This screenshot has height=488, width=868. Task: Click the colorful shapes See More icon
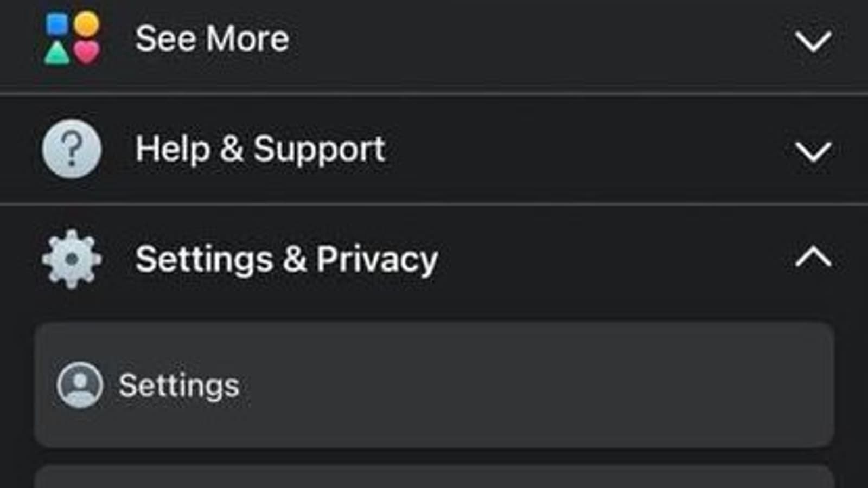(x=72, y=39)
